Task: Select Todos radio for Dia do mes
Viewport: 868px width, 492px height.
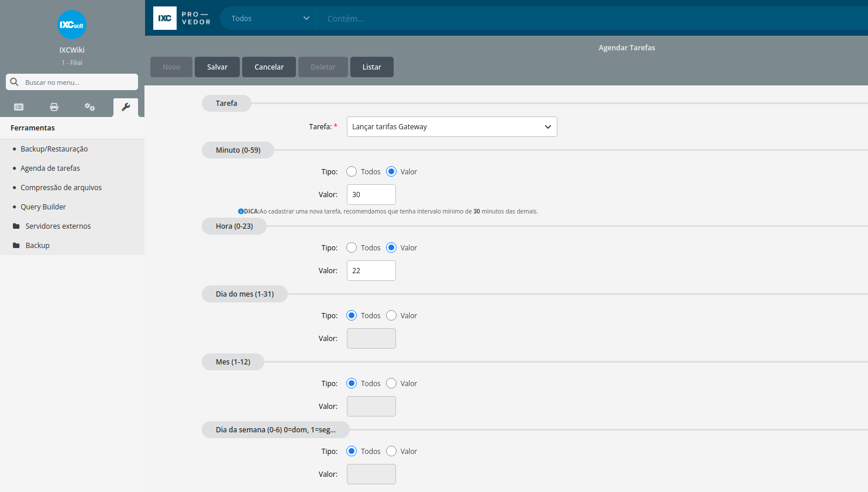Action: (x=352, y=315)
